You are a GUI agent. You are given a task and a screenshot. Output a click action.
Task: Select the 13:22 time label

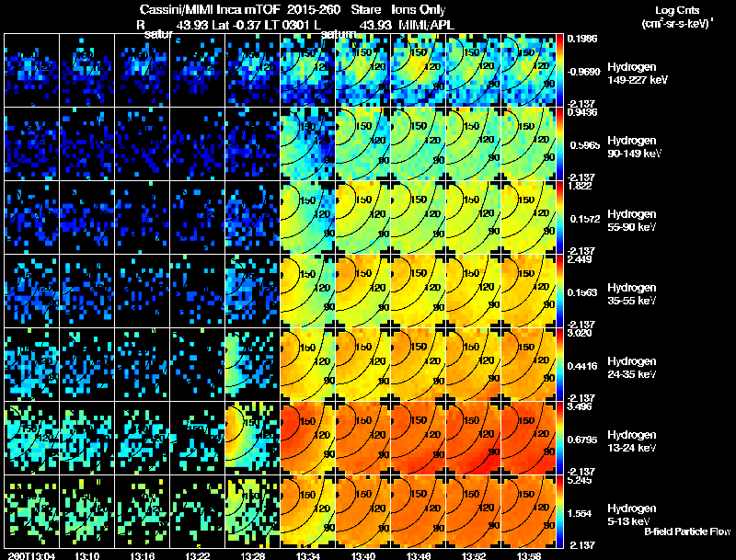pos(197,556)
